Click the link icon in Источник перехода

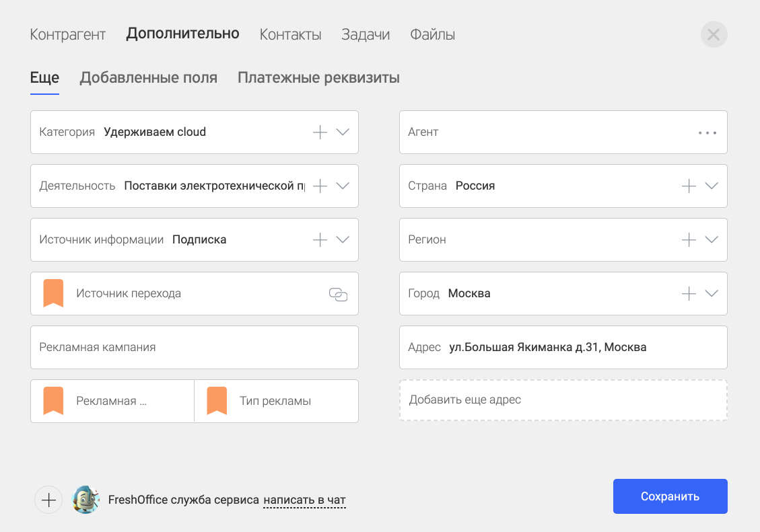click(339, 294)
